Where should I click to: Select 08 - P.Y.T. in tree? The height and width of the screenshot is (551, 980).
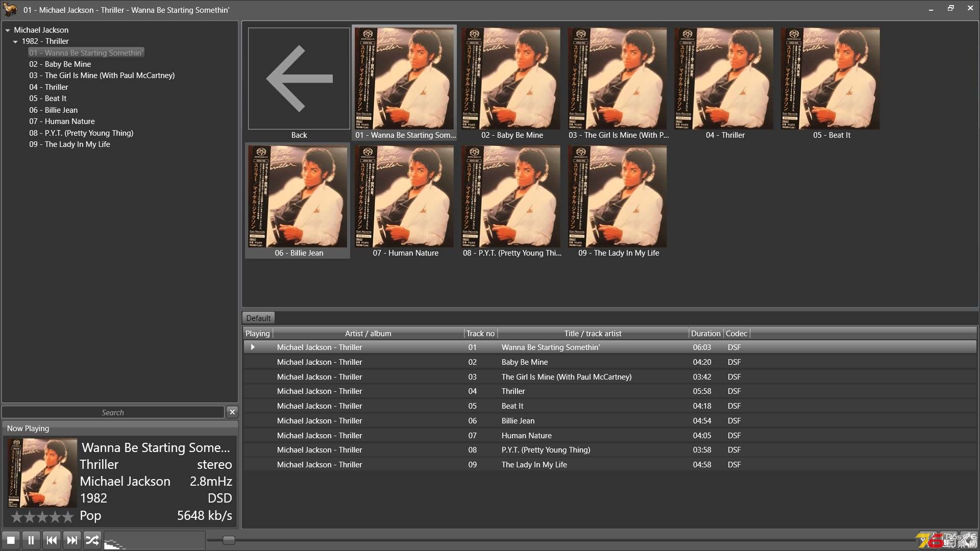[81, 133]
